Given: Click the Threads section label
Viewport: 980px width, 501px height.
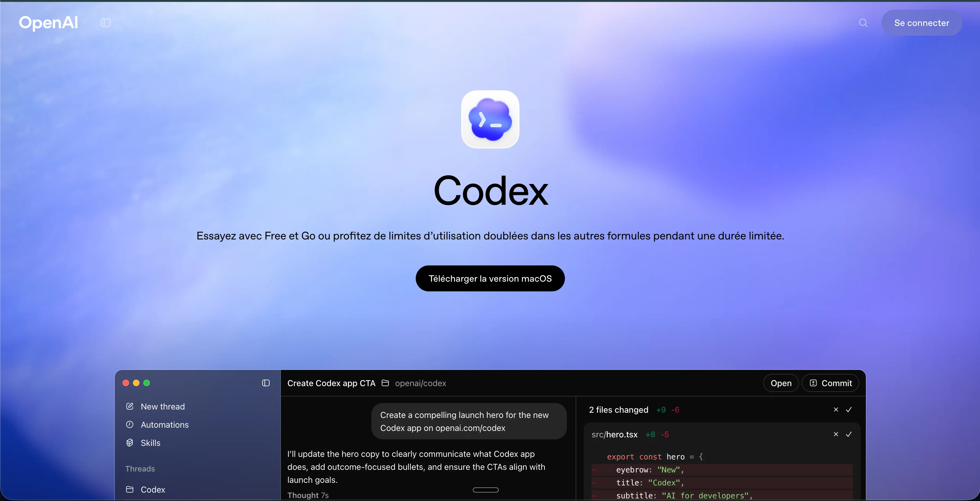Looking at the screenshot, I should [x=140, y=469].
